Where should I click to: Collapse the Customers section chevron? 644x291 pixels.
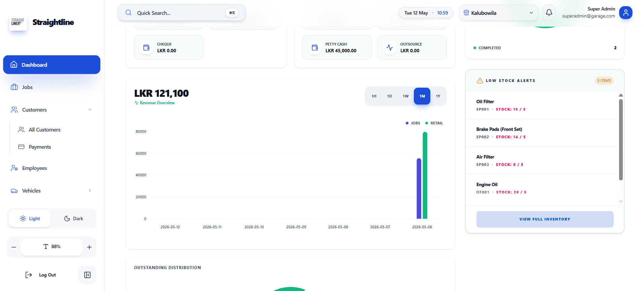[90, 110]
